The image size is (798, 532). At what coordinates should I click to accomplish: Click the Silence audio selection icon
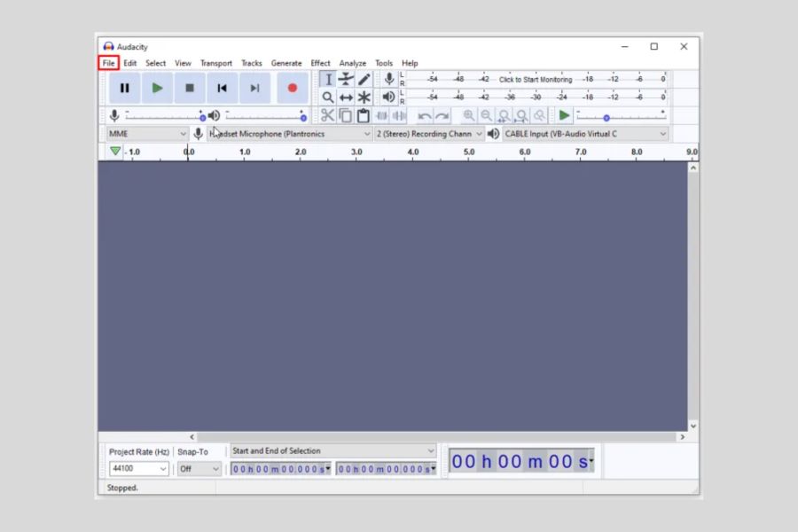coord(400,114)
